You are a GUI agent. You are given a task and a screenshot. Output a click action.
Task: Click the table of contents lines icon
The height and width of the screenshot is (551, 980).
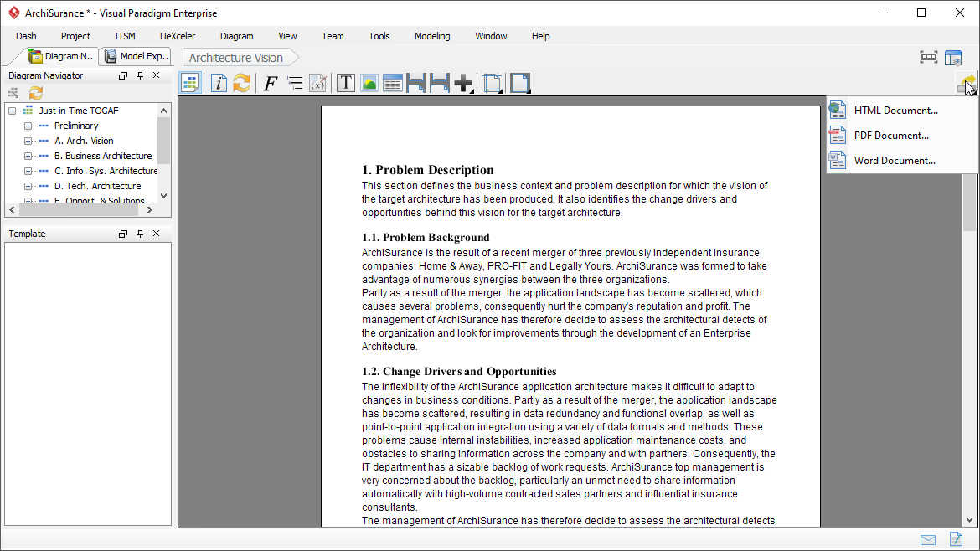click(x=294, y=82)
